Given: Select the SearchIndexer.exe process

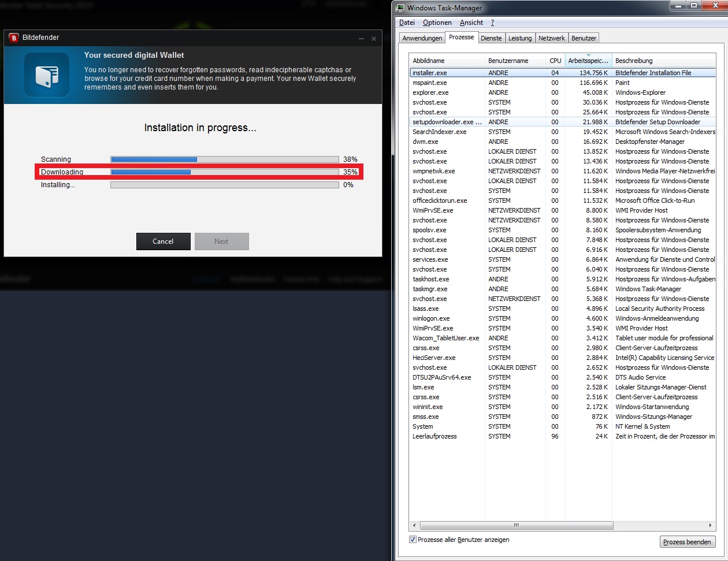Looking at the screenshot, I should pyautogui.click(x=563, y=132).
